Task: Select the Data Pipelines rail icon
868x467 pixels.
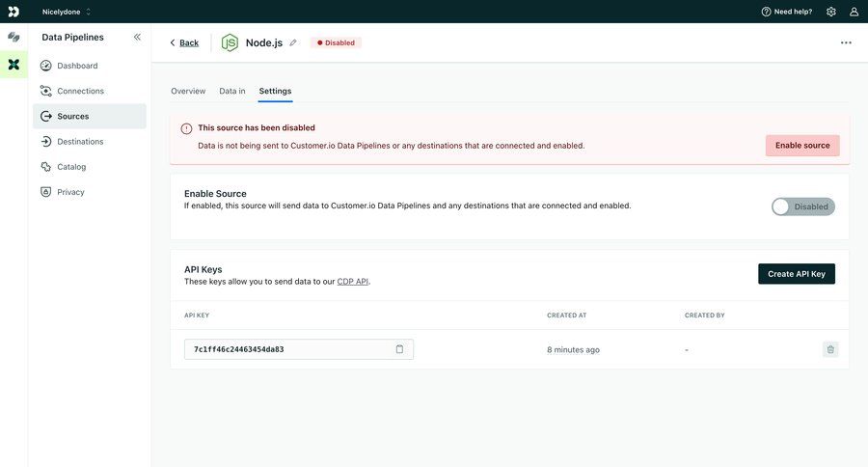Action: point(14,65)
